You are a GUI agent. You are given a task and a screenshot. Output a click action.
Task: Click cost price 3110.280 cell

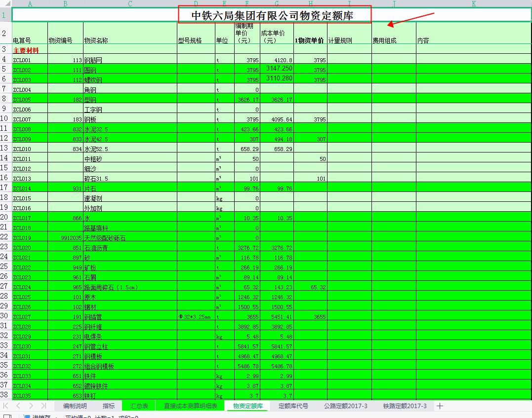coord(277,78)
